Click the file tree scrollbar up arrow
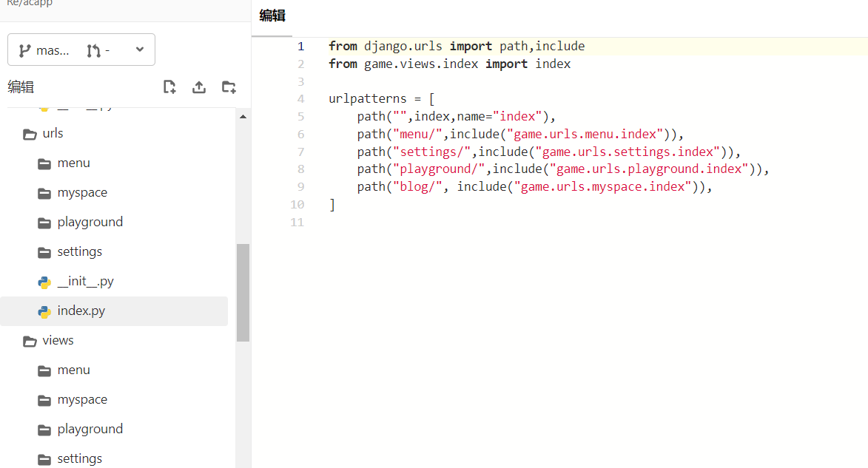 coord(243,116)
